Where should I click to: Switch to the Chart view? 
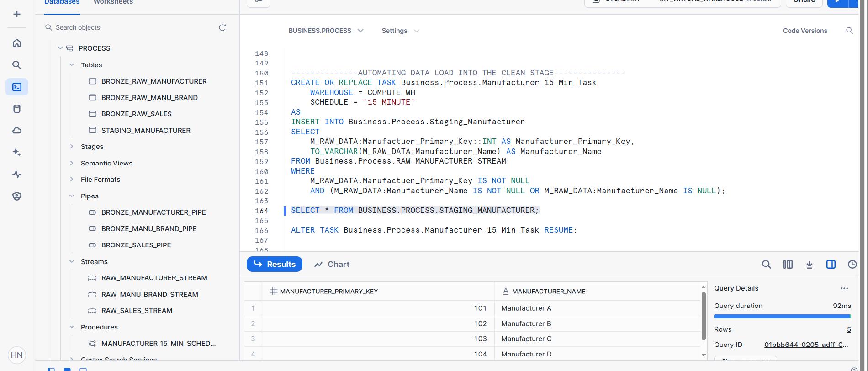332,264
